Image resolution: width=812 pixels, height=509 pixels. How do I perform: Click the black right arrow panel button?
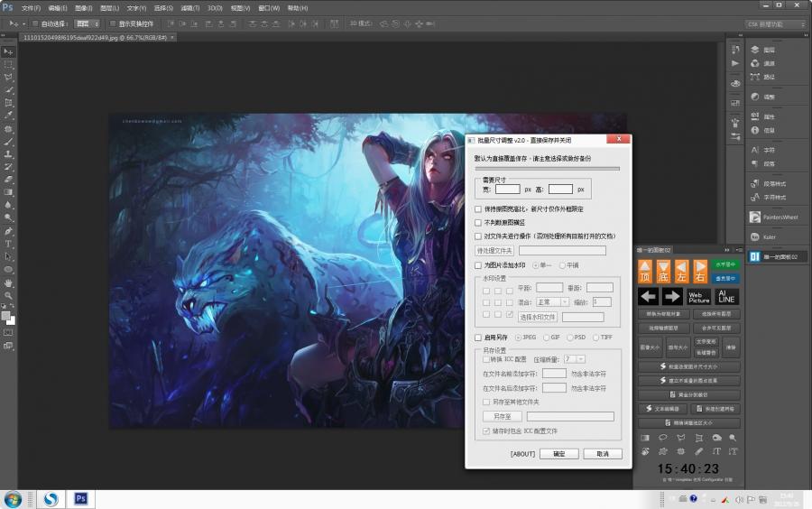pyautogui.click(x=671, y=297)
